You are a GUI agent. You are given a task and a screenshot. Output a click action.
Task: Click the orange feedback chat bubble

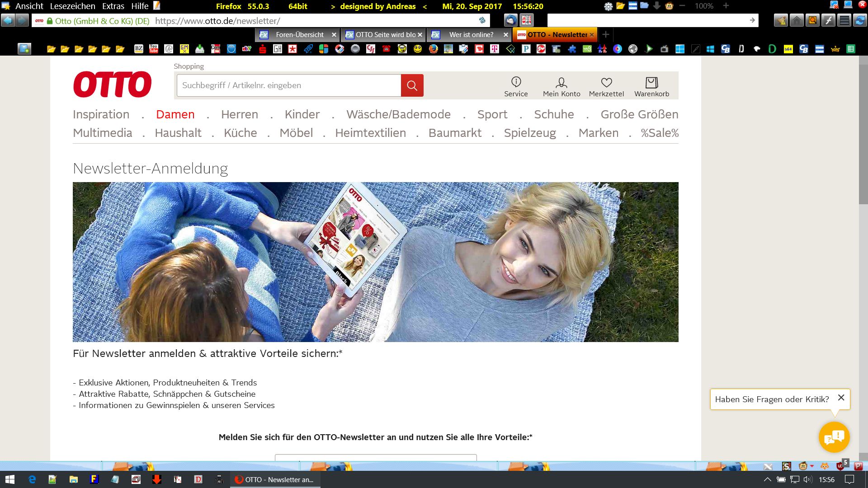[834, 437]
